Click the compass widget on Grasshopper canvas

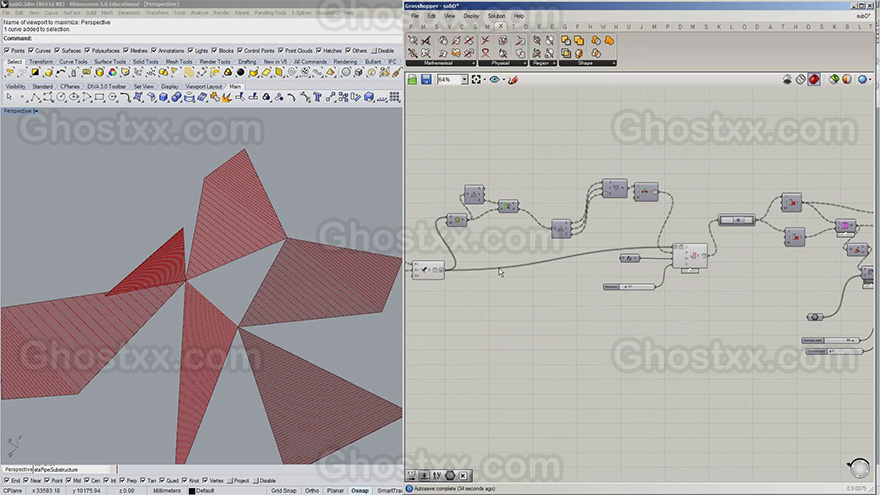tap(859, 468)
